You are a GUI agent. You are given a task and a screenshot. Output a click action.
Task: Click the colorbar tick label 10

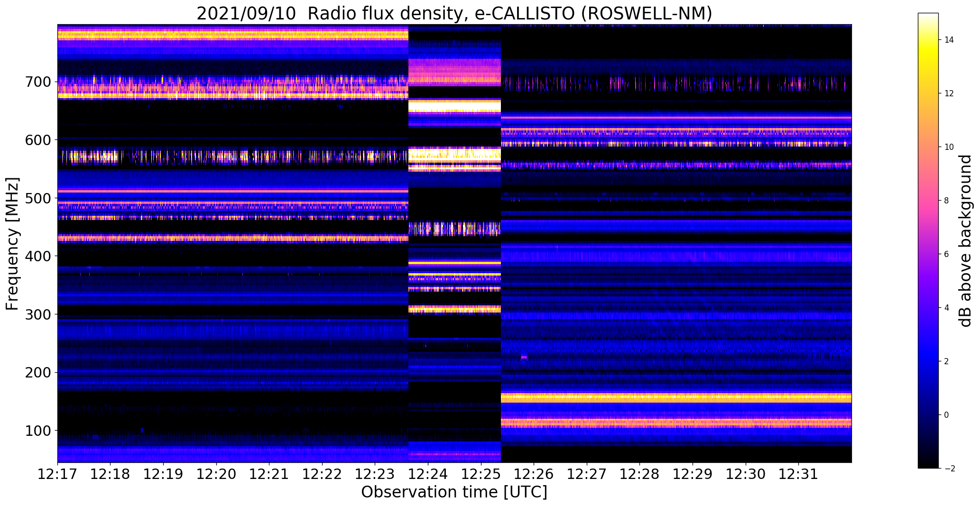(x=949, y=147)
